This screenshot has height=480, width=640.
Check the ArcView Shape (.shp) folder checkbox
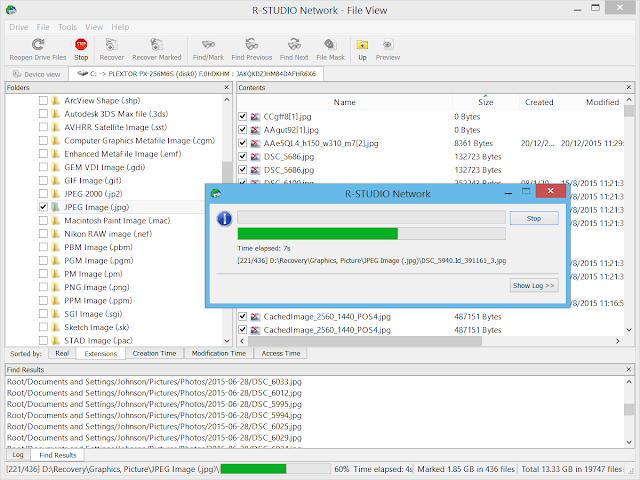coord(43,100)
